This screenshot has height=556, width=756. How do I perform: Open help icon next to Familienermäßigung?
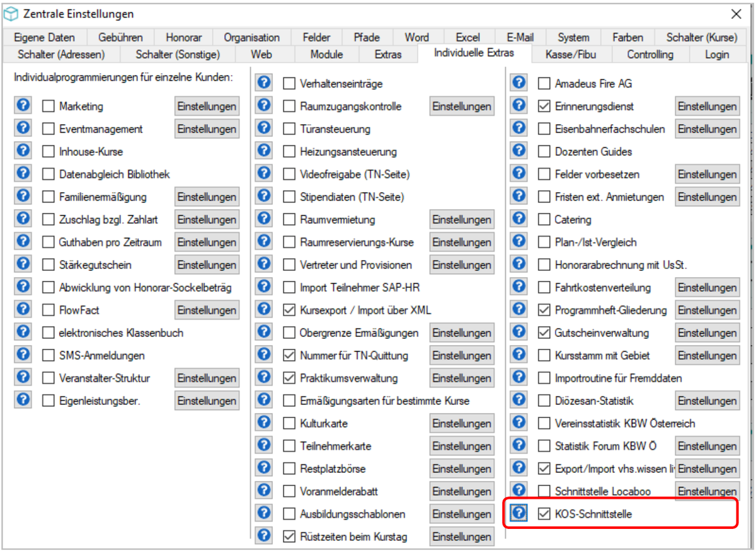coord(23,196)
